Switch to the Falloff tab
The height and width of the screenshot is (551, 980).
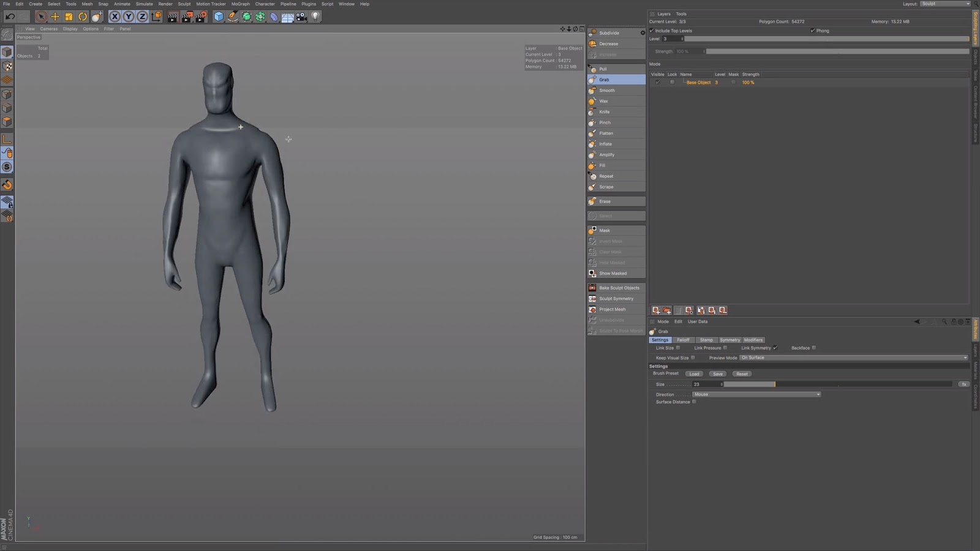click(683, 340)
